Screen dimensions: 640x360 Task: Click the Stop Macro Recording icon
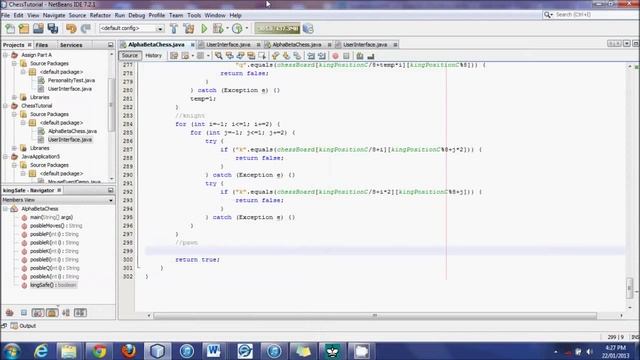(x=346, y=56)
